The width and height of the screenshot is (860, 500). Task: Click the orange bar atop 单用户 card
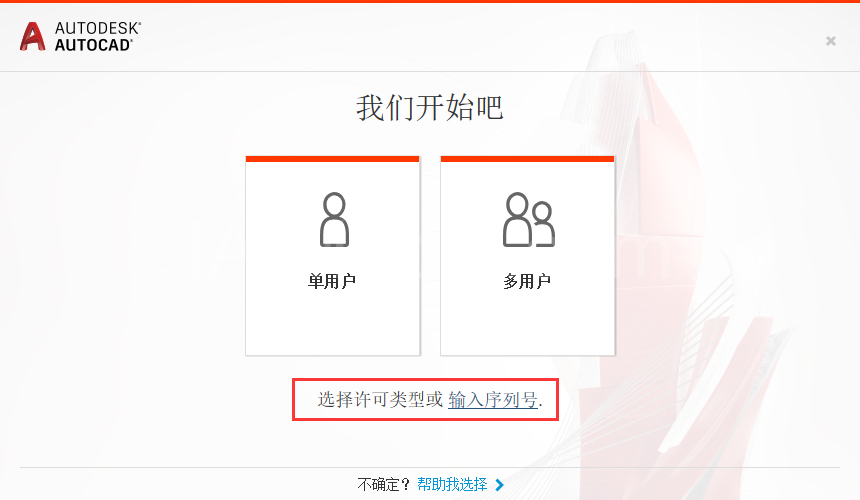coord(332,159)
